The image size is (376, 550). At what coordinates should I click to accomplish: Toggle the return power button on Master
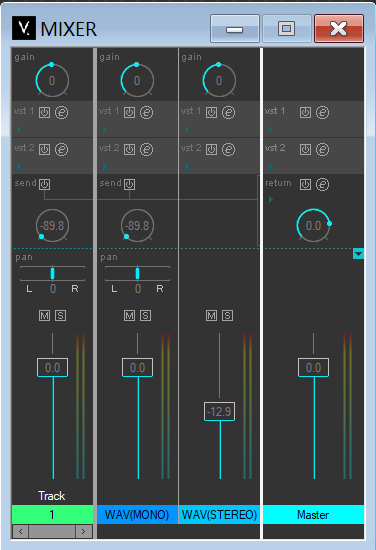point(306,185)
